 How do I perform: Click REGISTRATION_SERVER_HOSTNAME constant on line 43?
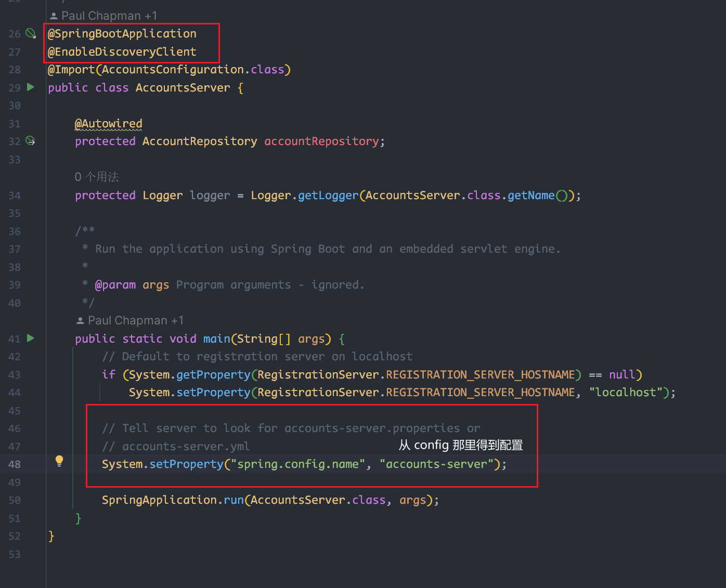pos(481,375)
